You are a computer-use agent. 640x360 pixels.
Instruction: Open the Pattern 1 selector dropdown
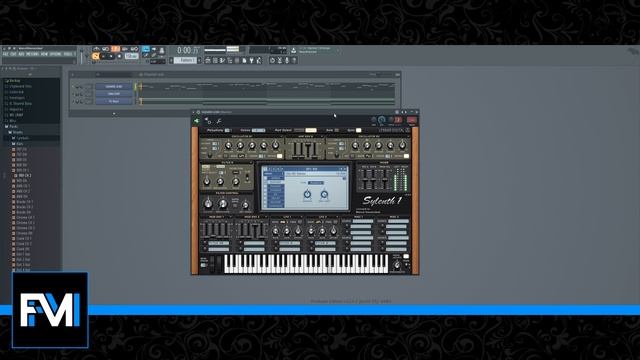(x=186, y=60)
